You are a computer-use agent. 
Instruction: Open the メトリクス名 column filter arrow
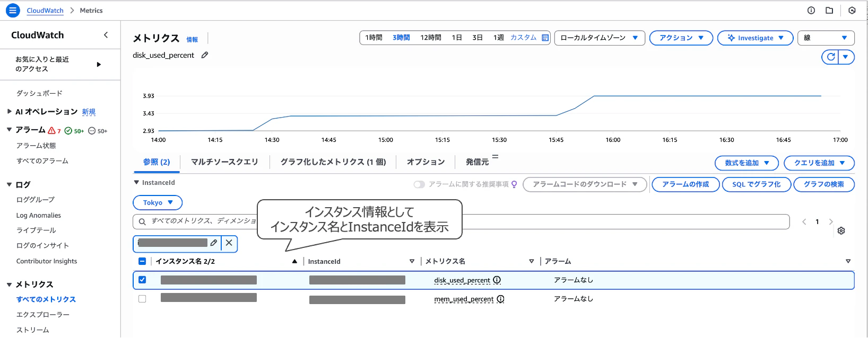531,261
